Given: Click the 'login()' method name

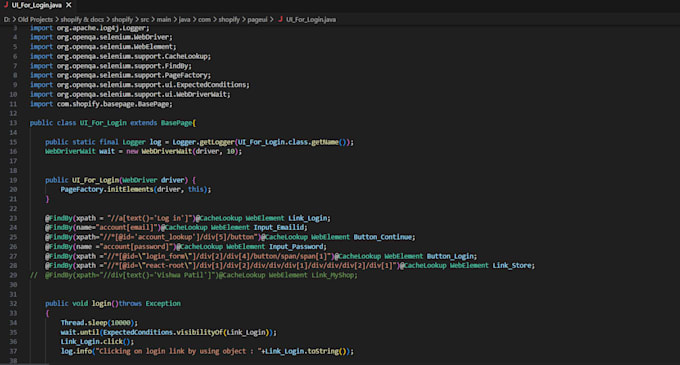Looking at the screenshot, I should [x=105, y=303].
